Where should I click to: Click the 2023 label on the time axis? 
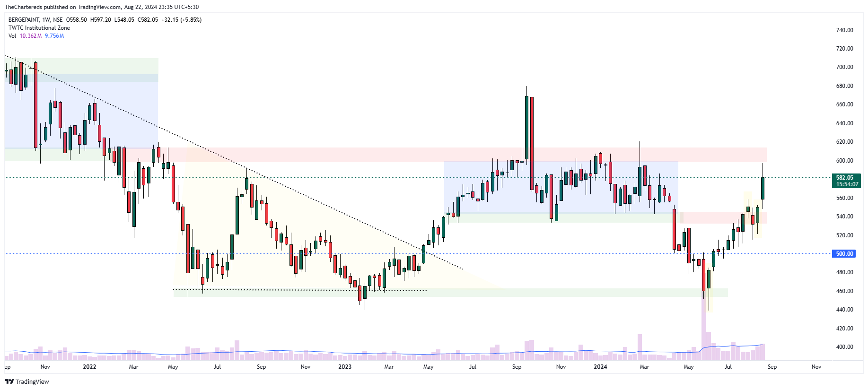tap(345, 367)
